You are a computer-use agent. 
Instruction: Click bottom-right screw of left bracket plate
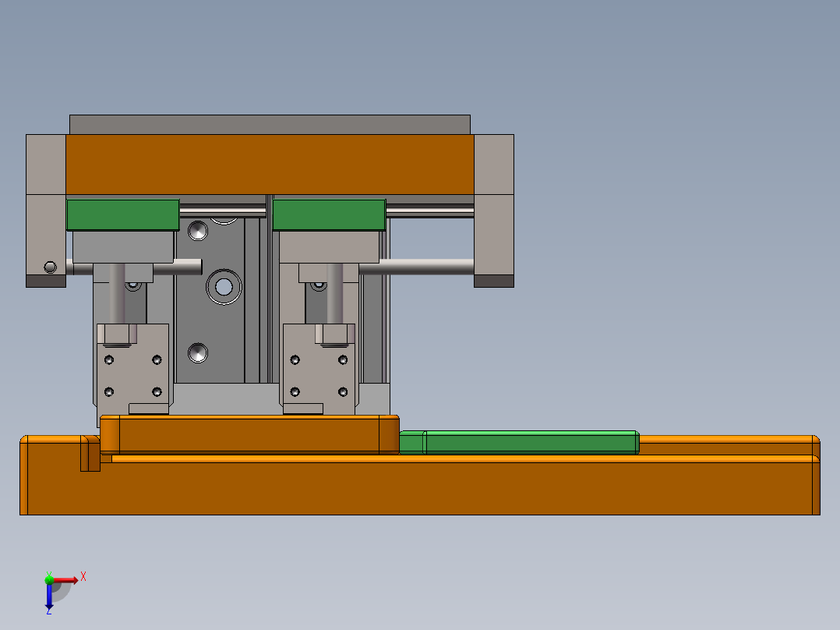click(x=157, y=392)
